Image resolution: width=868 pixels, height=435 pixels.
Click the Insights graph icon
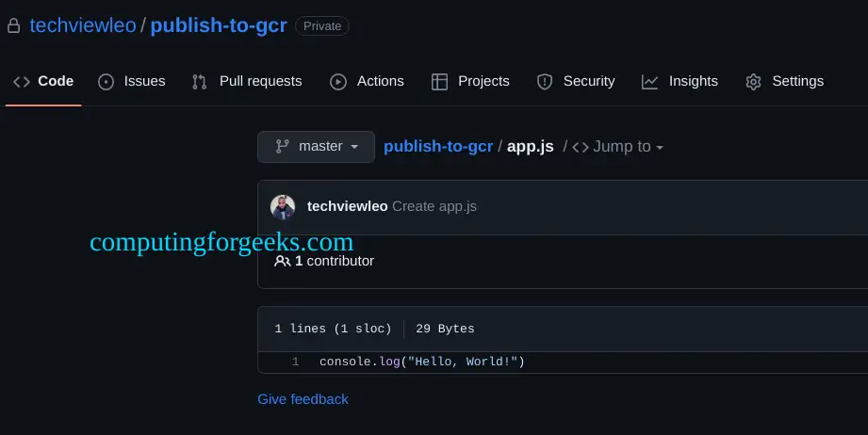pos(650,82)
